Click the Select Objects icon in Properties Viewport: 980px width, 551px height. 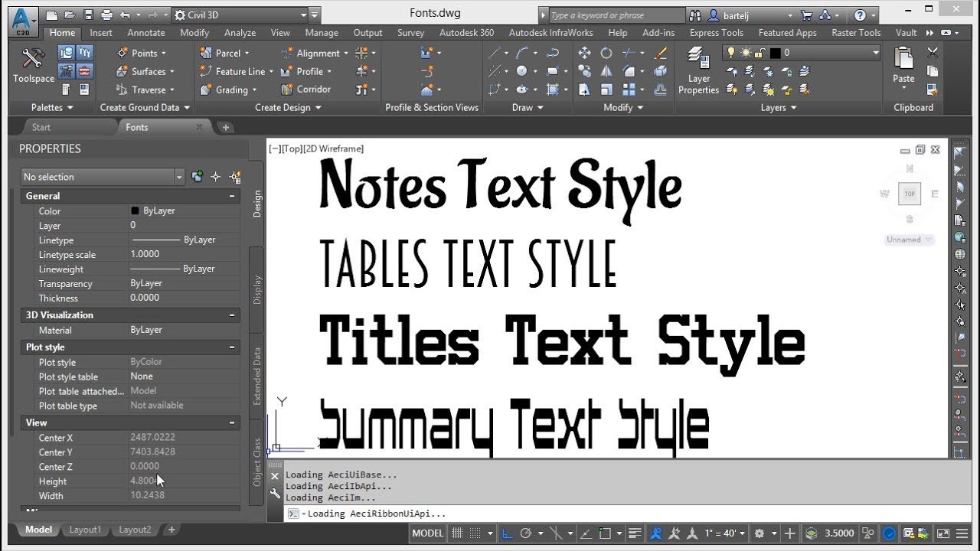(216, 177)
